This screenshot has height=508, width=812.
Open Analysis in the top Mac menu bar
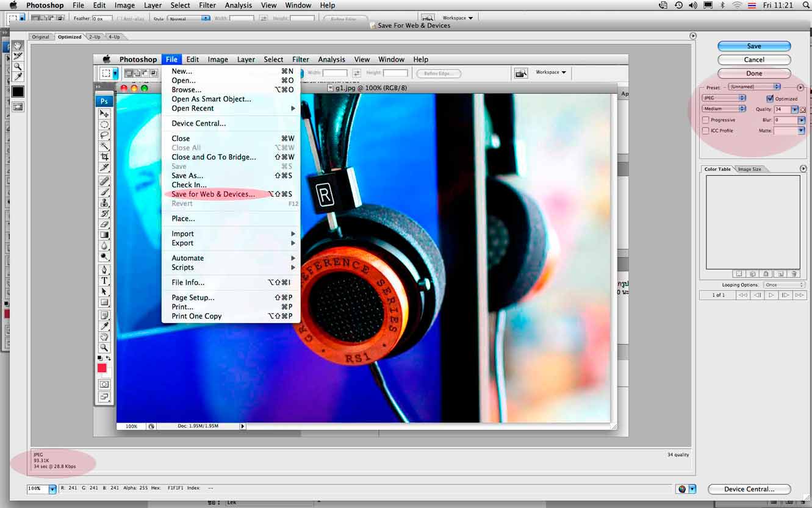(x=239, y=5)
